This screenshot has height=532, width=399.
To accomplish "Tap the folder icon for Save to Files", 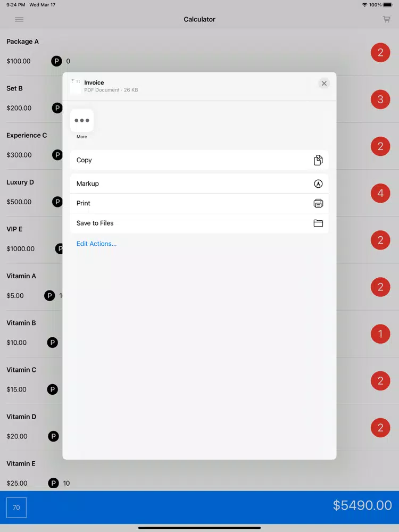I will coord(318,223).
